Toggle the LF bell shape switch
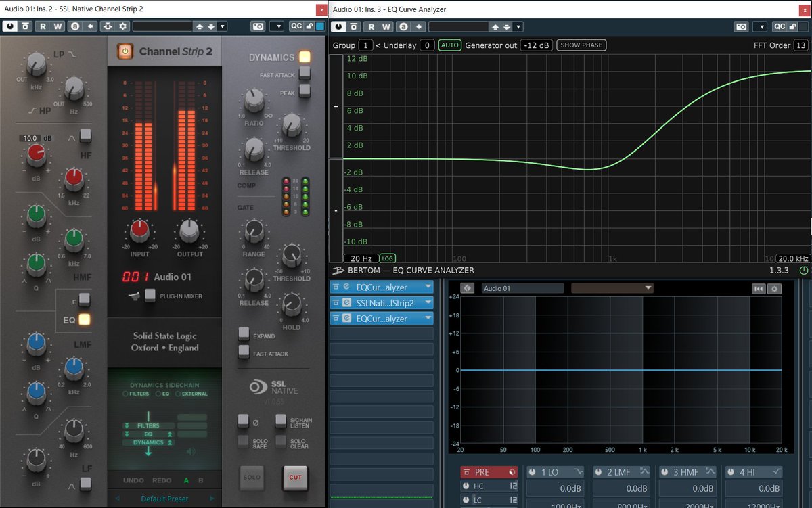The width and height of the screenshot is (812, 508). click(85, 483)
